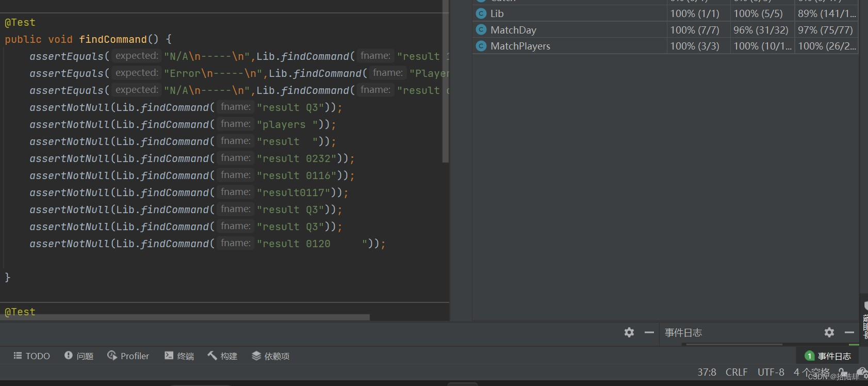Viewport: 868px width, 386px height.
Task: Click the 构建 hammer icon
Action: coord(212,356)
